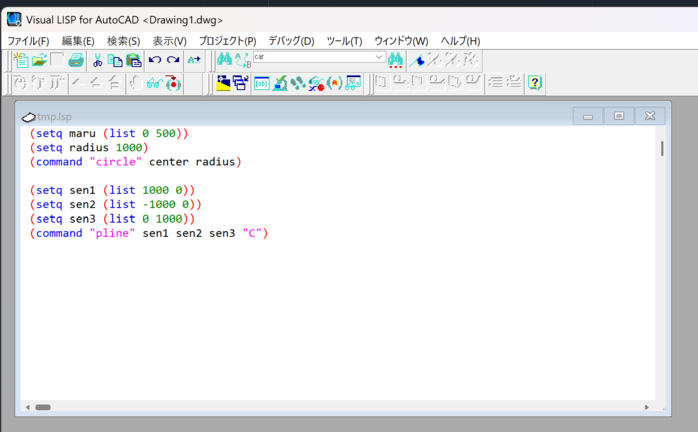Add a watch with the glasses icon
This screenshot has width=698, height=432.
pos(154,84)
